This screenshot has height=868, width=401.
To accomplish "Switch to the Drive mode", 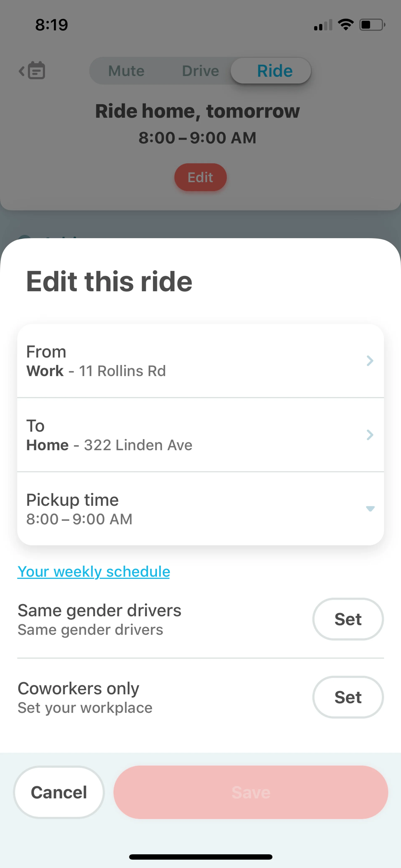I will 200,71.
